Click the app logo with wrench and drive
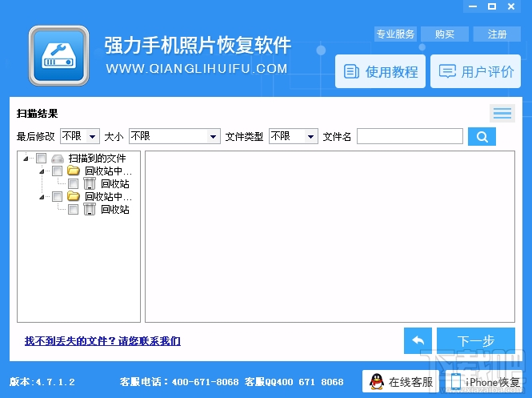This screenshot has height=398, width=532. point(58,56)
